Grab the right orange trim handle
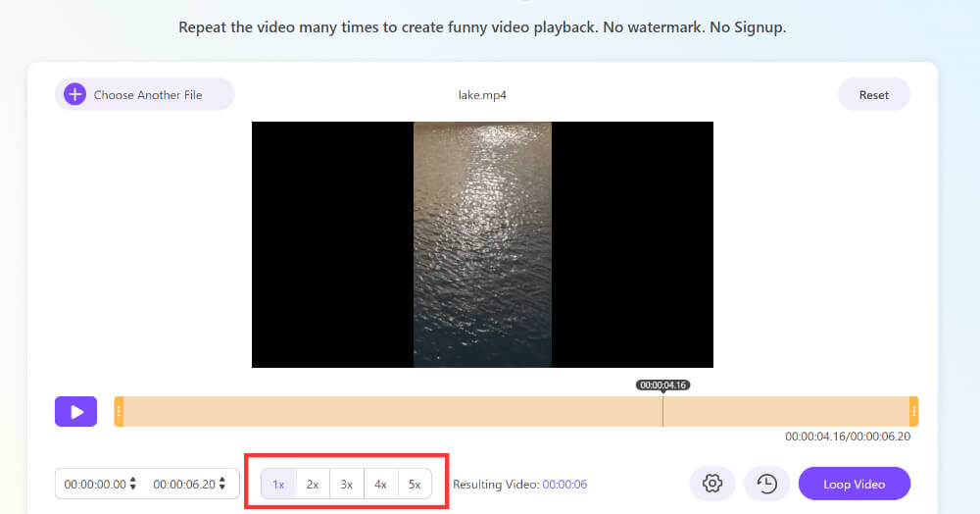The width and height of the screenshot is (980, 514). 913,412
